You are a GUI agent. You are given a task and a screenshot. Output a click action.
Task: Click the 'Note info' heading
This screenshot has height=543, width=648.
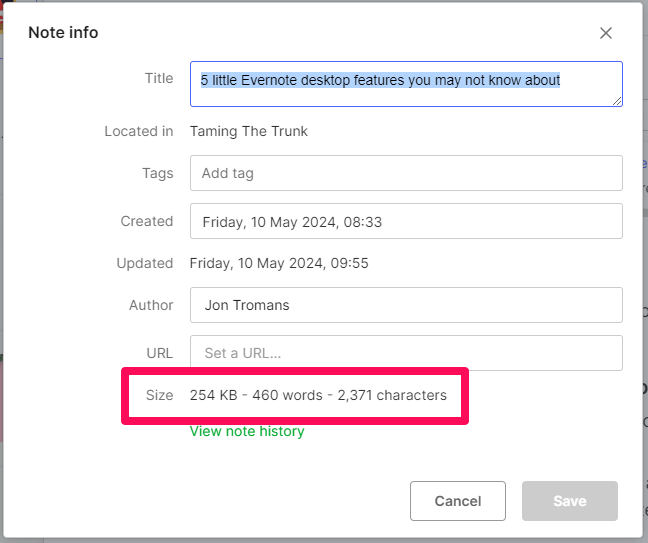coord(63,33)
